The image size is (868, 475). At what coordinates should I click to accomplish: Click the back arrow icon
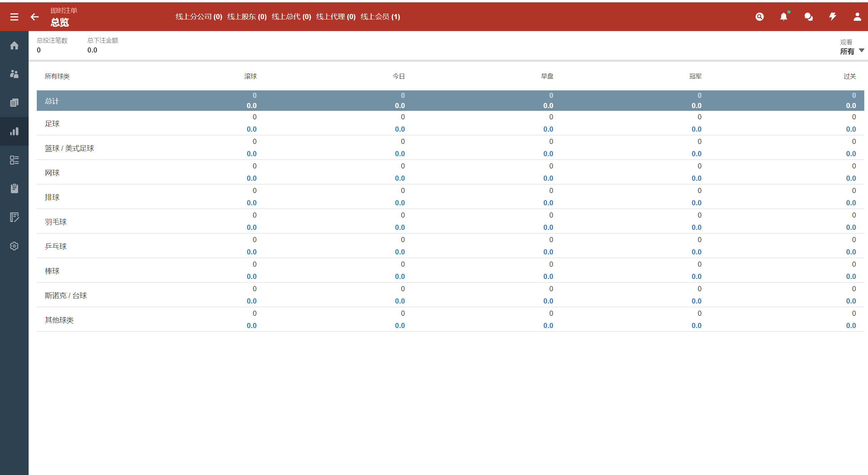[35, 17]
